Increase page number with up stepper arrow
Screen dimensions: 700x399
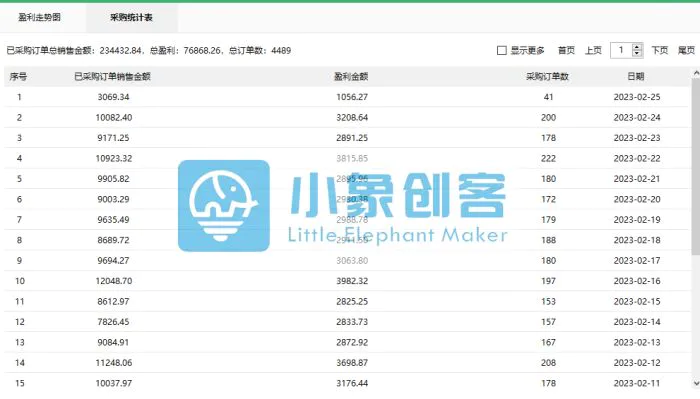click(637, 47)
